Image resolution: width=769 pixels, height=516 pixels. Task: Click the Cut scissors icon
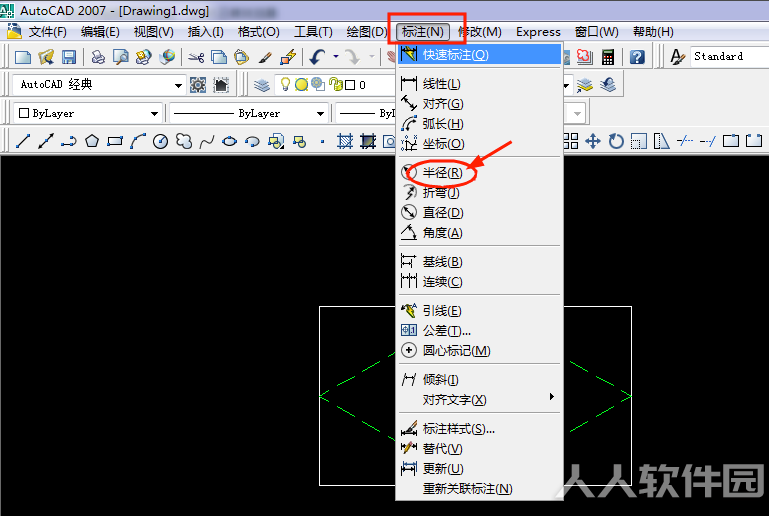[x=196, y=57]
